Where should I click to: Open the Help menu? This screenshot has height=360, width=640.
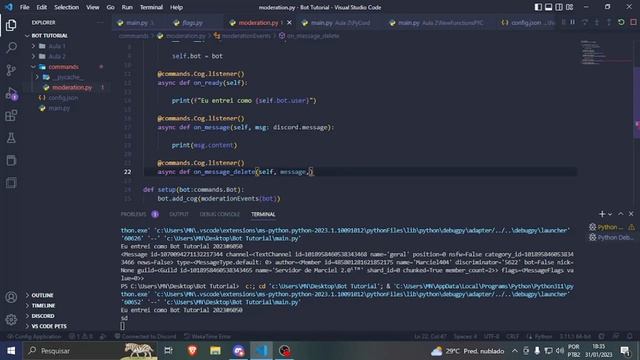176,7
